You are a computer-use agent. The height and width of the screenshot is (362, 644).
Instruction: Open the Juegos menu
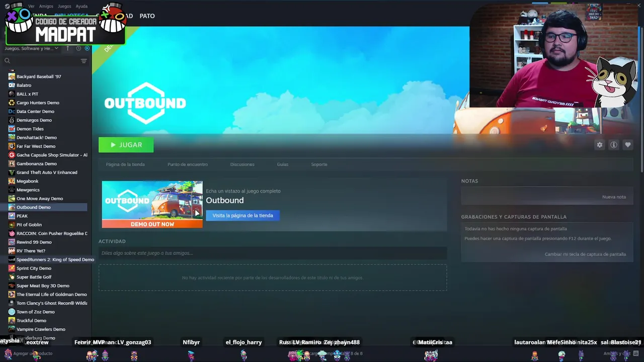[64, 6]
